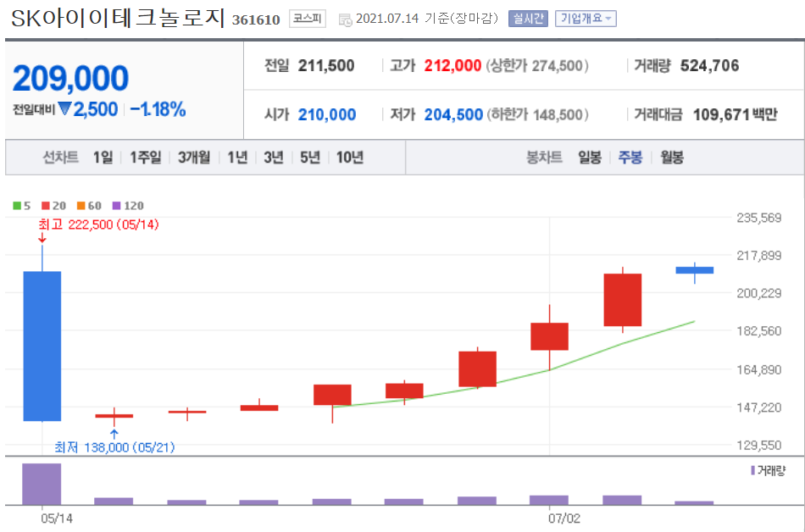Screen dimensions: 805x532
Task: Click the purple 거래량 legend marker
Action: coord(752,470)
